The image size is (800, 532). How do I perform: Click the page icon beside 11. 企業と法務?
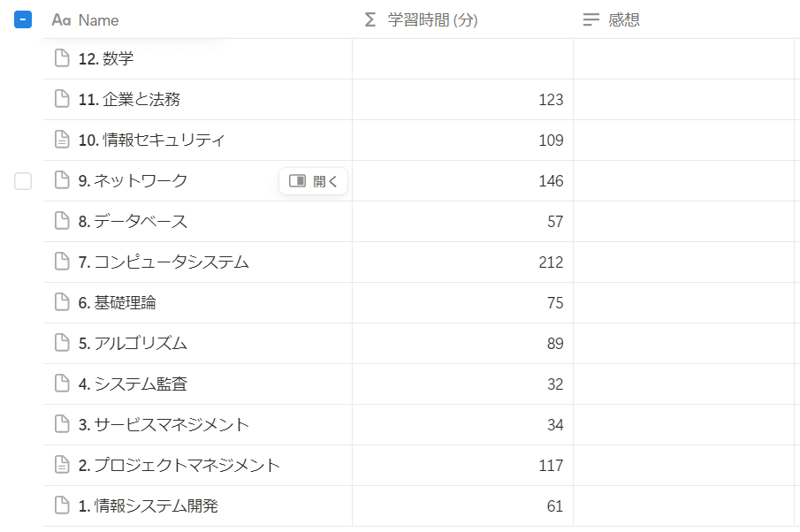62,100
